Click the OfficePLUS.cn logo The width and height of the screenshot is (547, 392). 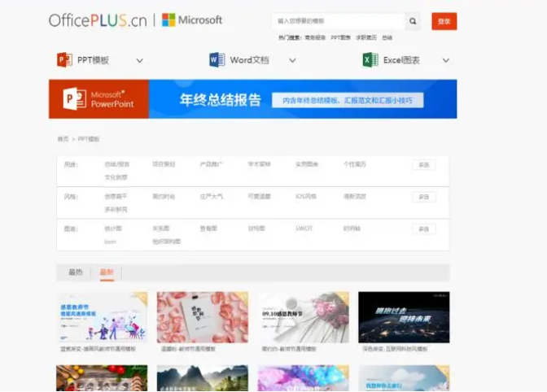pyautogui.click(x=98, y=20)
